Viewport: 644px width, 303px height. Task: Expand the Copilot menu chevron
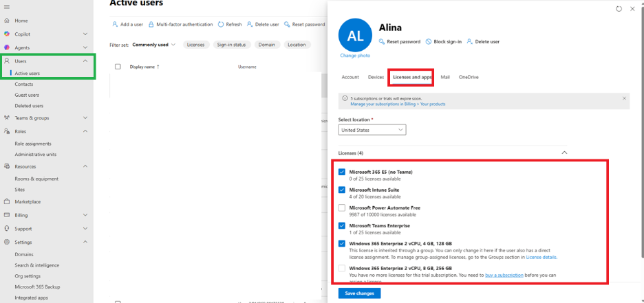pos(85,34)
